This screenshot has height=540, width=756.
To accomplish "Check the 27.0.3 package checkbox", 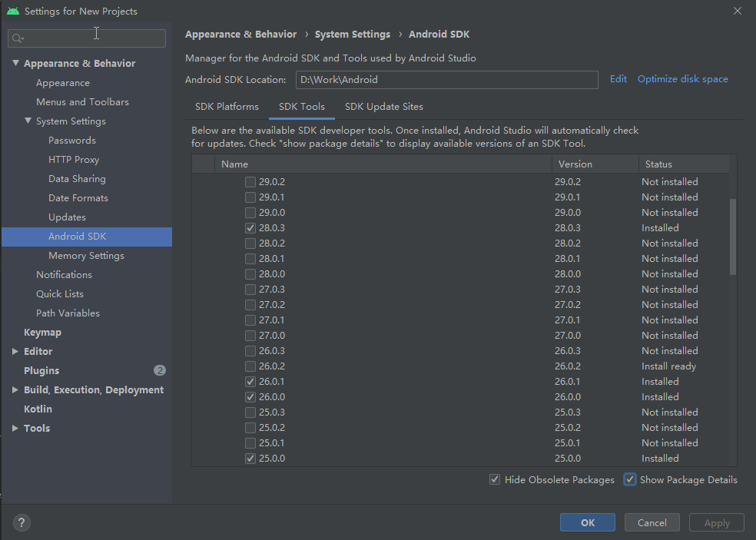I will click(x=250, y=290).
